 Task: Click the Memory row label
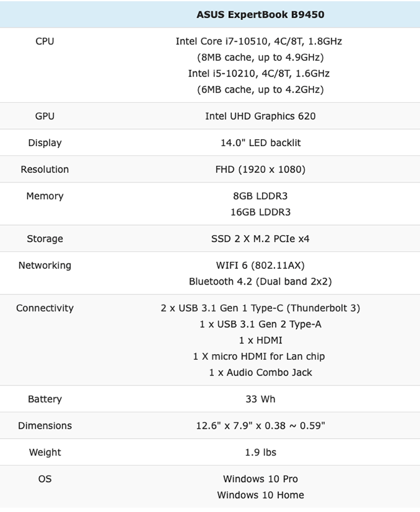(45, 196)
